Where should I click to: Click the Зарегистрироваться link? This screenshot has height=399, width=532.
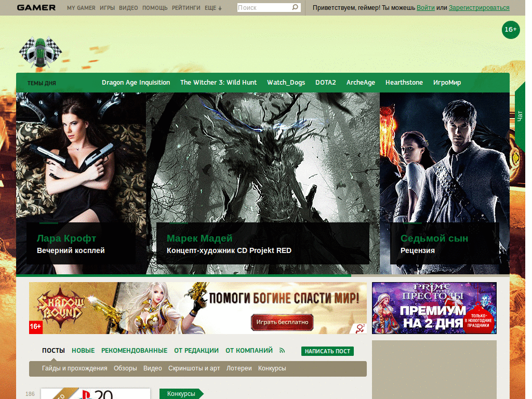click(479, 7)
